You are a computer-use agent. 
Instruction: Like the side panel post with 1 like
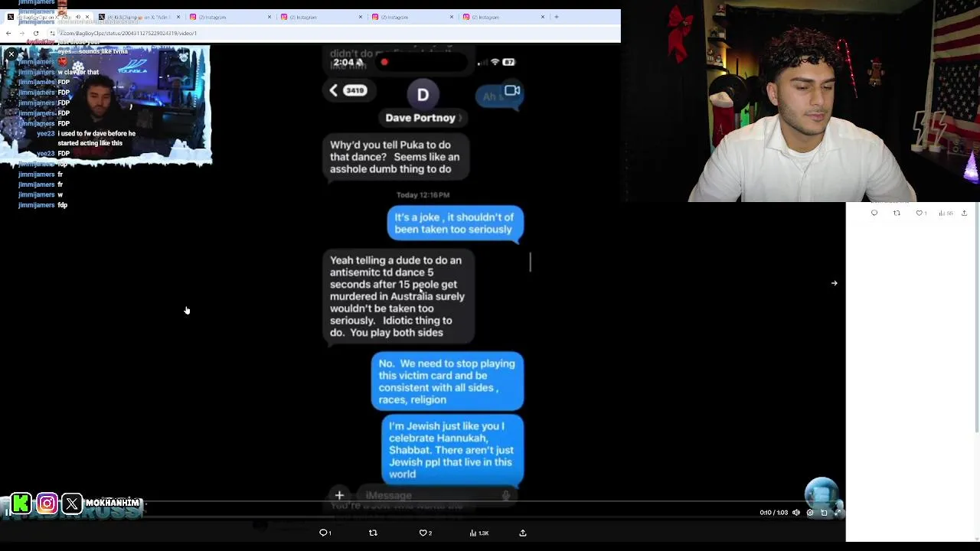[x=921, y=214]
